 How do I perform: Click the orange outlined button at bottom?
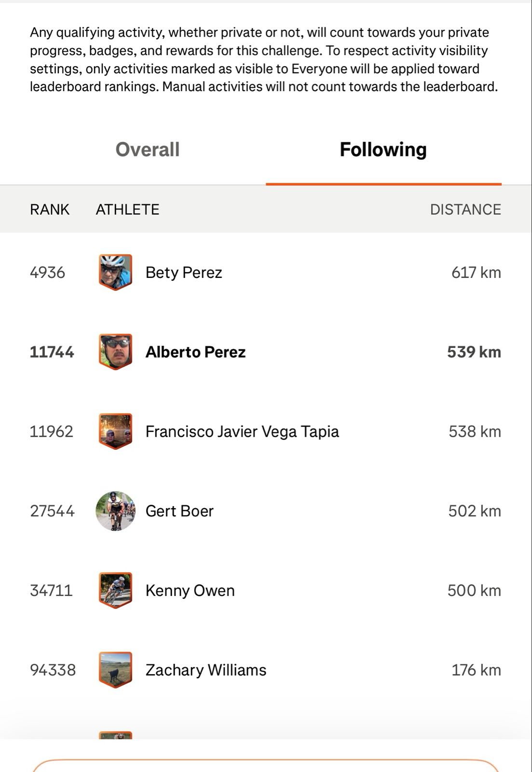pos(265,766)
